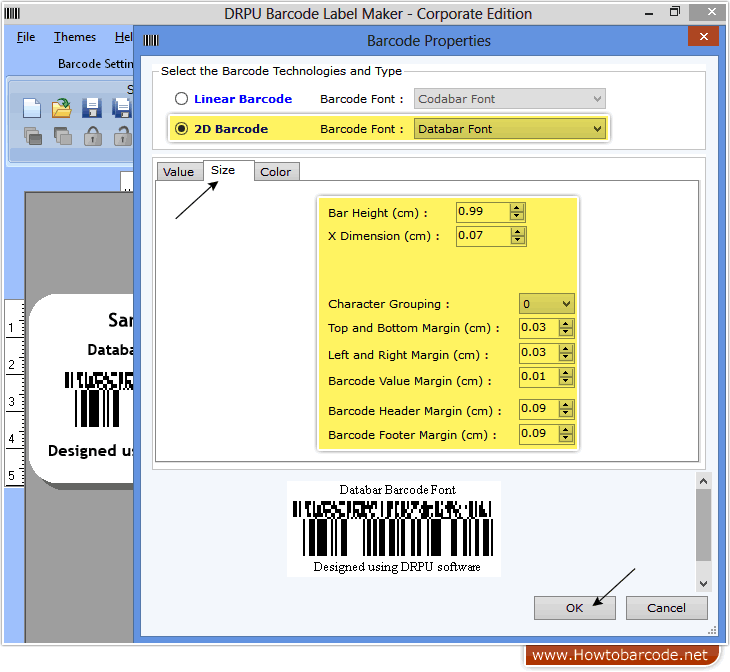Select the 2D Barcode radio button
The height and width of the screenshot is (672, 730).
point(181,129)
